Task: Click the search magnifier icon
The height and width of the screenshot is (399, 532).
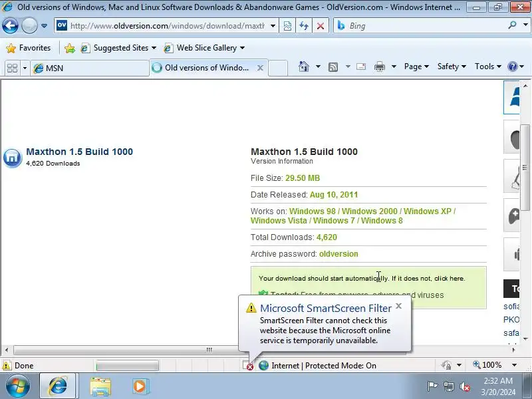Action: (512, 25)
